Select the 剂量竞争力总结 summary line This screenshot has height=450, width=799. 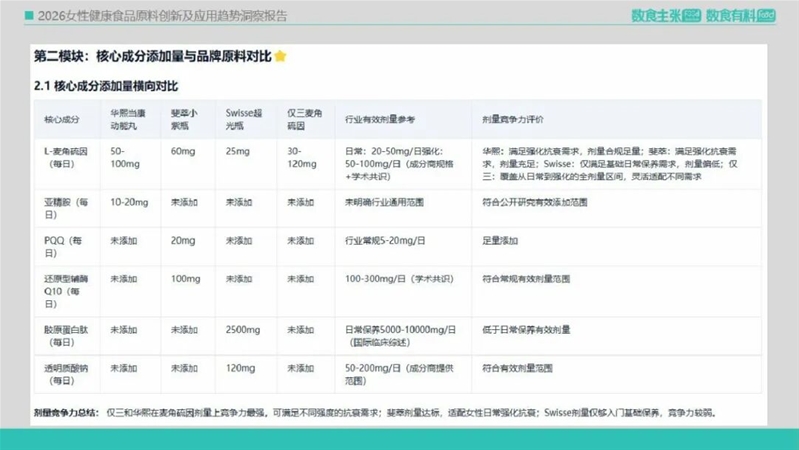375,413
